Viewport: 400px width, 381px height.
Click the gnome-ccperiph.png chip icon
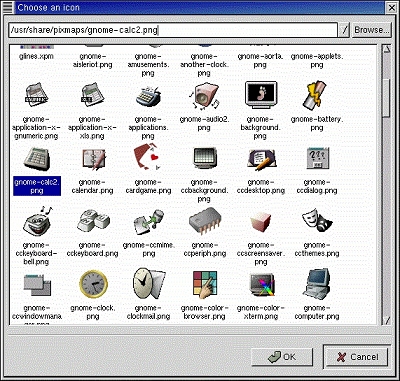tap(205, 221)
